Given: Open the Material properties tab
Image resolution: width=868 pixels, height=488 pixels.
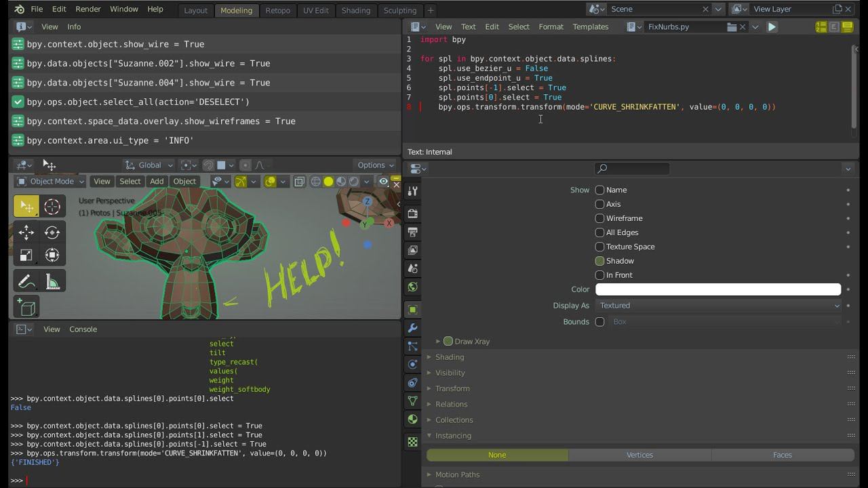Looking at the screenshot, I should point(412,420).
